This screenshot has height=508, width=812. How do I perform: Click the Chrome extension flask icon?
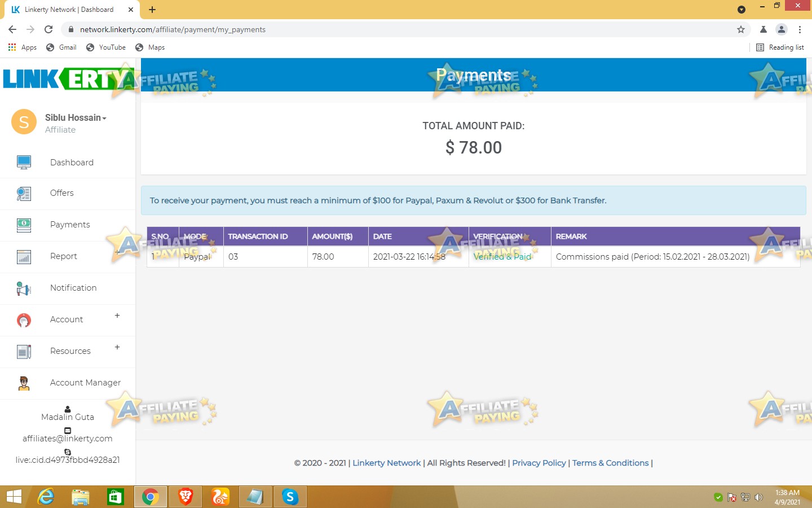[764, 29]
